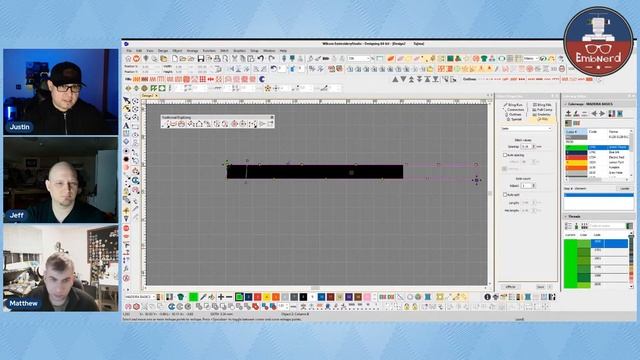Click the eyedropper icon in color toolbar
640x360 pixels.
pos(203,297)
